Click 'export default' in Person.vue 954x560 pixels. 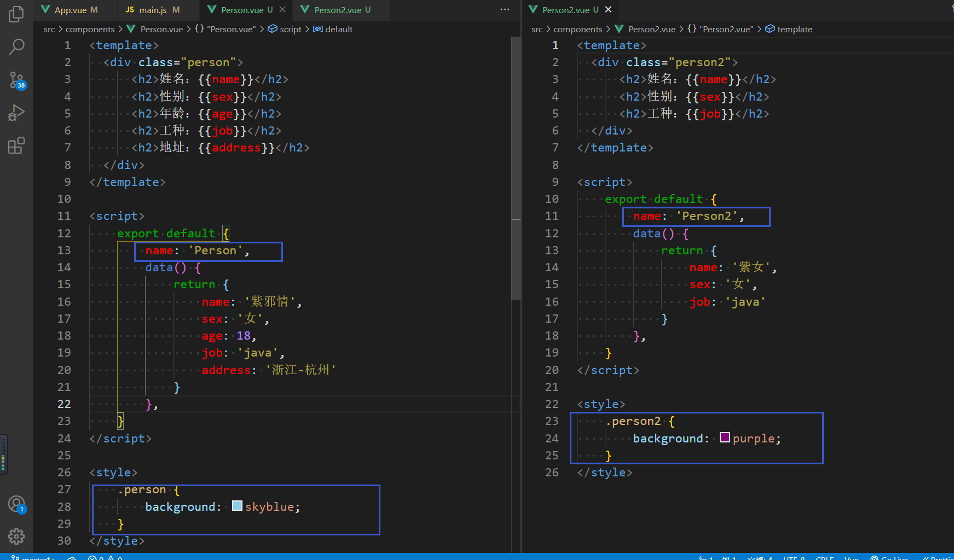pos(166,234)
